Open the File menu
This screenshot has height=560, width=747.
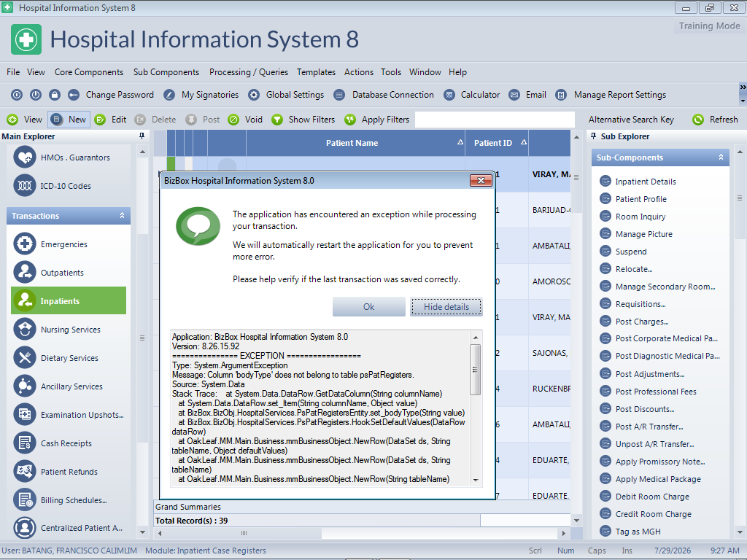click(x=13, y=72)
